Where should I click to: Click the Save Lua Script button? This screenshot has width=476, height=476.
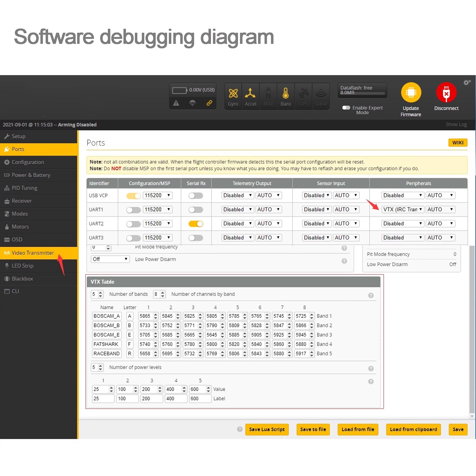click(x=267, y=429)
